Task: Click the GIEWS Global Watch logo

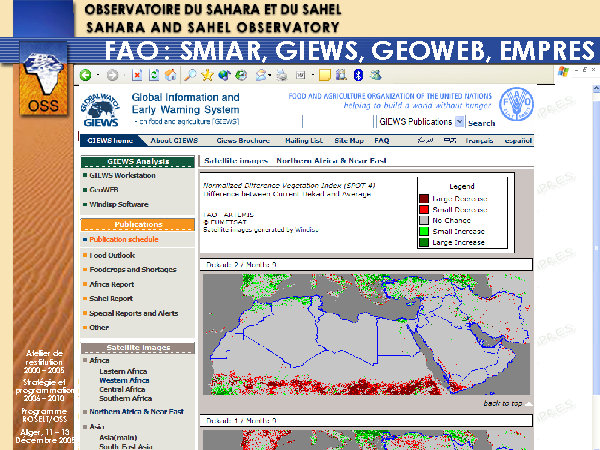Action: (100, 110)
